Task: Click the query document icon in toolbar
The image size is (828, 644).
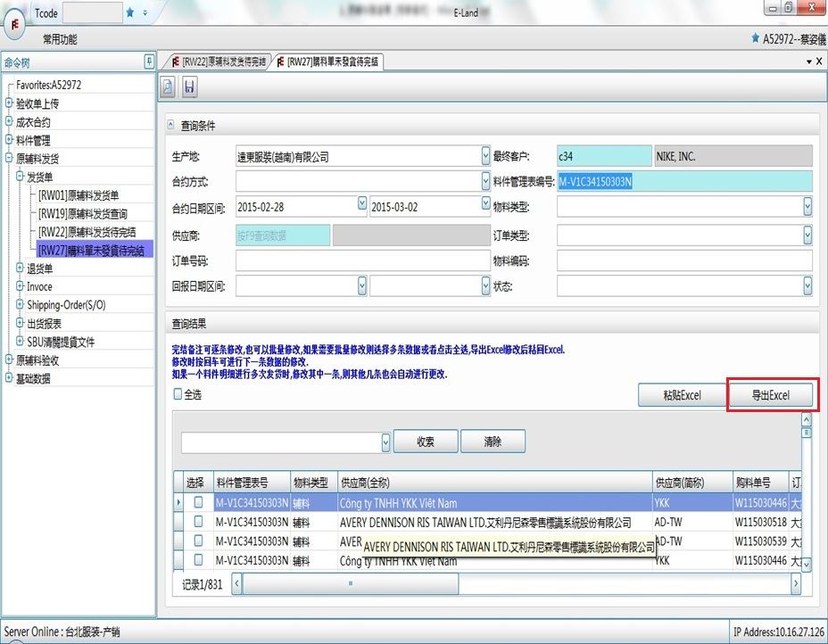Action: pyautogui.click(x=168, y=87)
